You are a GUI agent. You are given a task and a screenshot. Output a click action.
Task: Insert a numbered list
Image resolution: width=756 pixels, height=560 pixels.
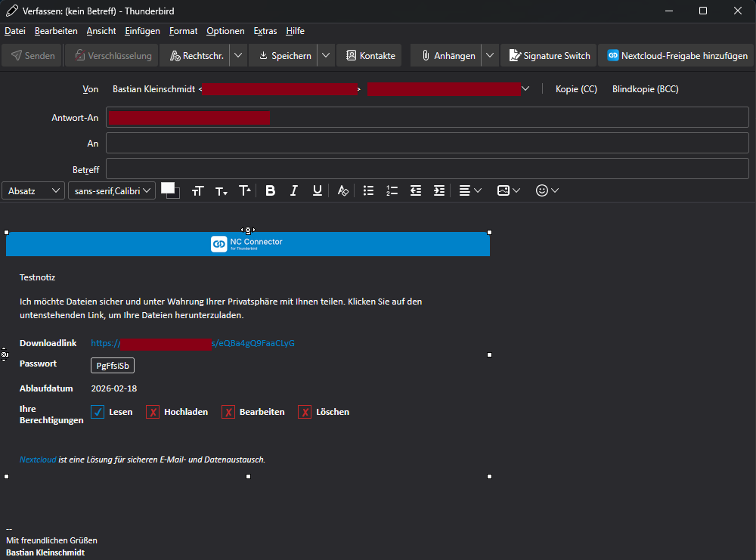click(392, 190)
